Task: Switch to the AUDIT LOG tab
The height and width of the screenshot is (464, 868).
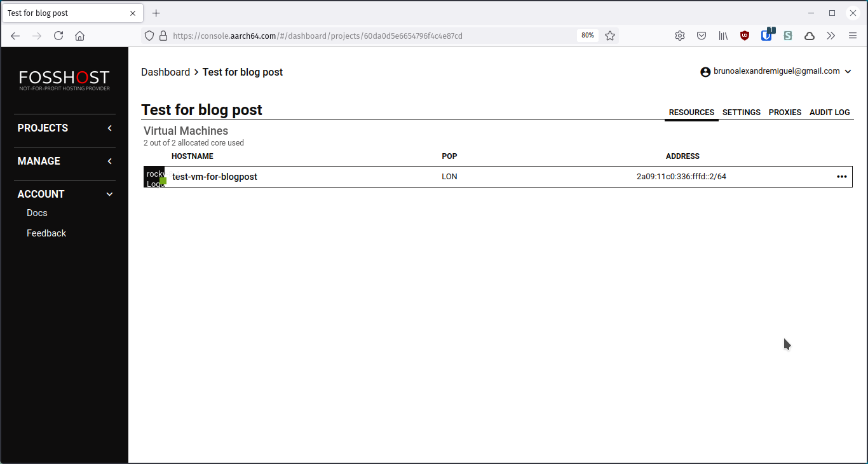Action: coord(830,113)
